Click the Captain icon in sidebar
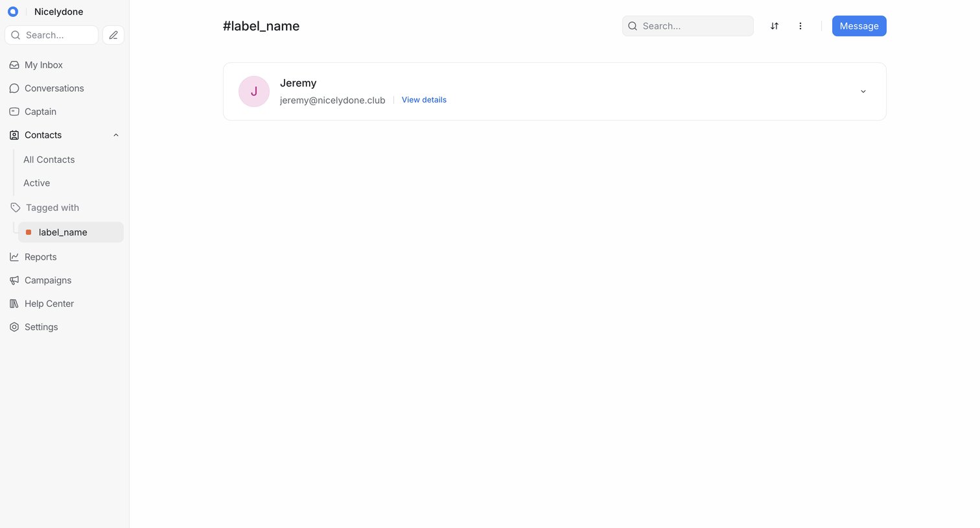This screenshot has height=528, width=980. (x=14, y=112)
